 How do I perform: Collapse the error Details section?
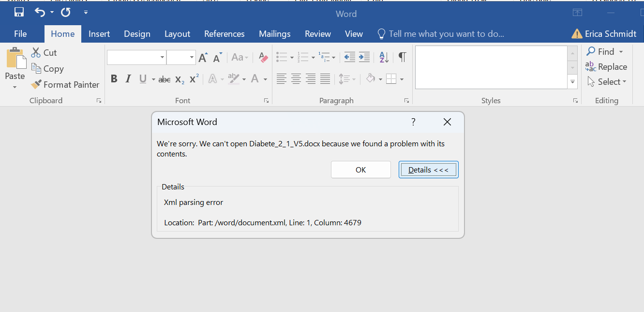[x=428, y=170]
